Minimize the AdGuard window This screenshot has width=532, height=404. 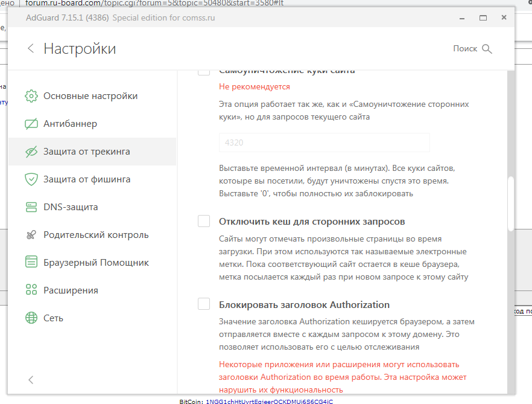(x=462, y=18)
